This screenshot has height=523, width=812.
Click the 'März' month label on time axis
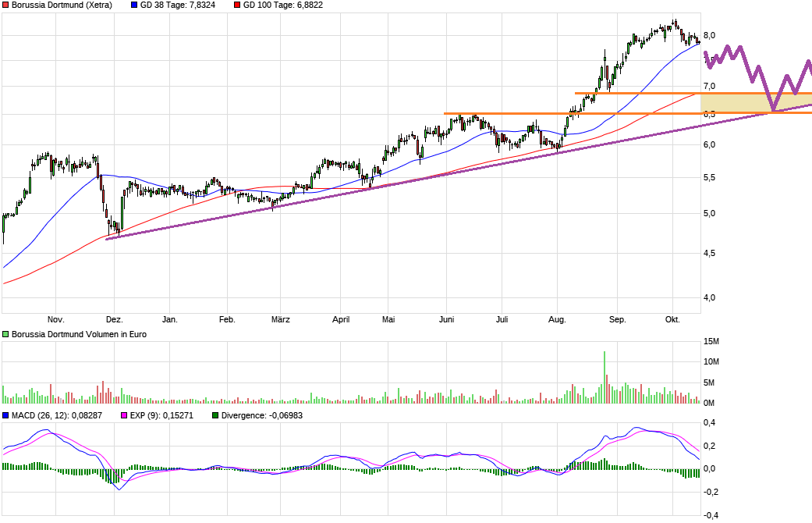coord(281,319)
